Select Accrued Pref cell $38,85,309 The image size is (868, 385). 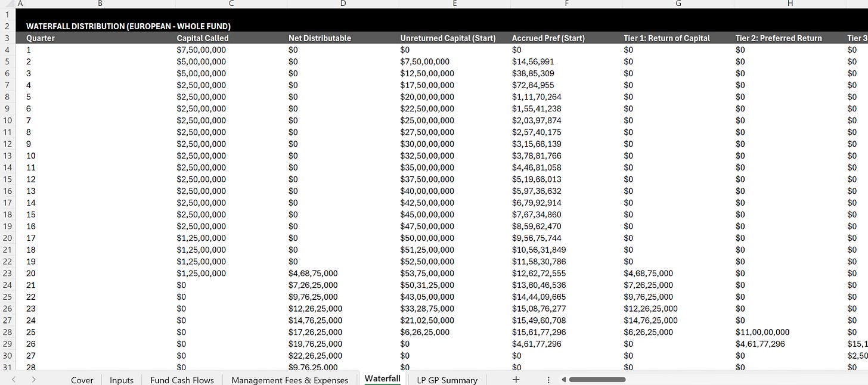533,73
